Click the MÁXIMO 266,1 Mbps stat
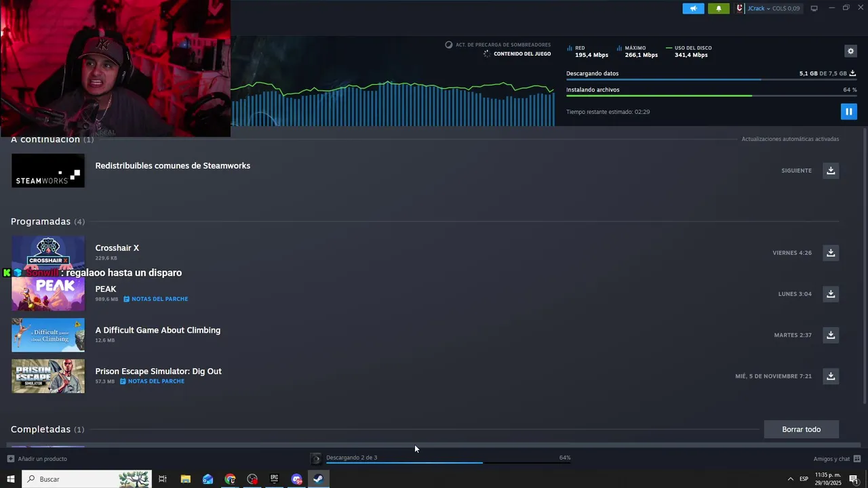The width and height of the screenshot is (868, 488). click(x=637, y=52)
